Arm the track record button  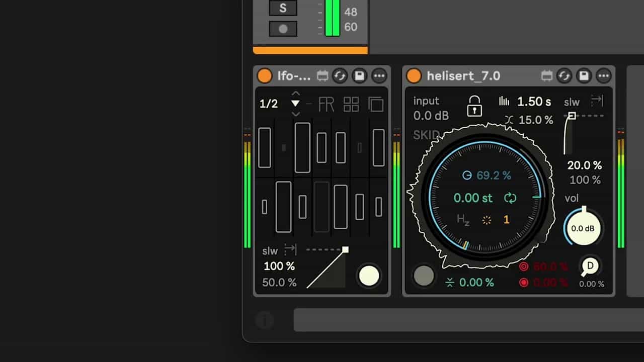point(283,29)
